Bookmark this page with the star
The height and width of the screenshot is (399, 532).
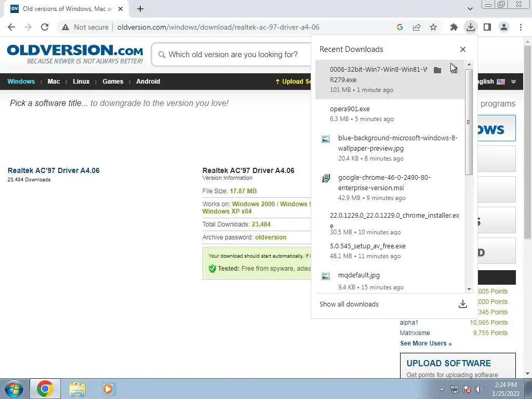pos(433,27)
